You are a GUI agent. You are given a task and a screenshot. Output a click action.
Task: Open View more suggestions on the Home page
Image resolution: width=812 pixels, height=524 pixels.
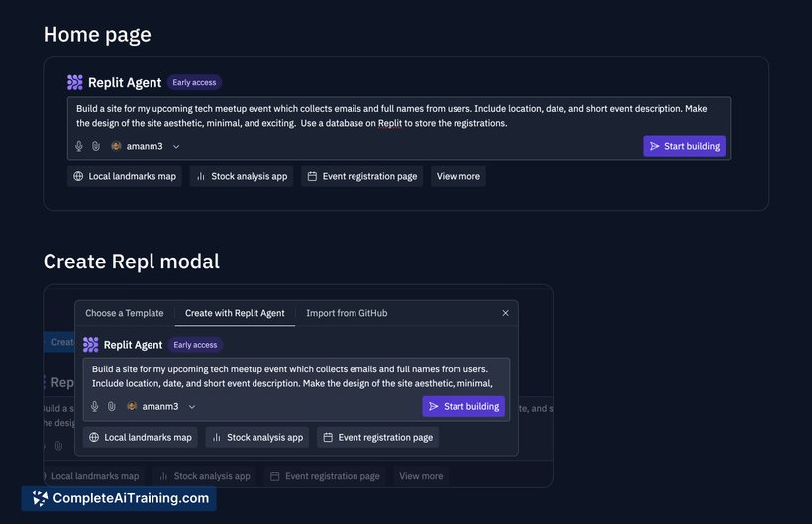pos(457,176)
